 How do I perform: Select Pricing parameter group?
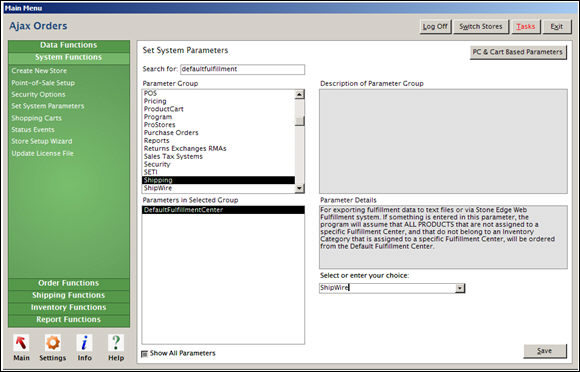point(218,101)
